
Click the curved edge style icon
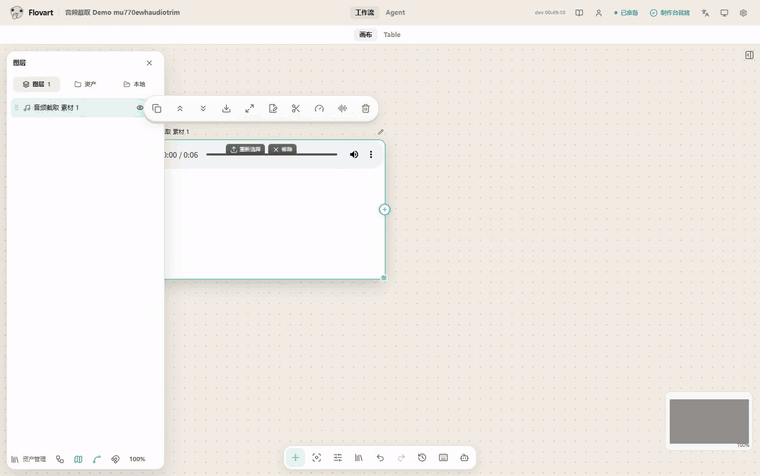click(x=96, y=459)
